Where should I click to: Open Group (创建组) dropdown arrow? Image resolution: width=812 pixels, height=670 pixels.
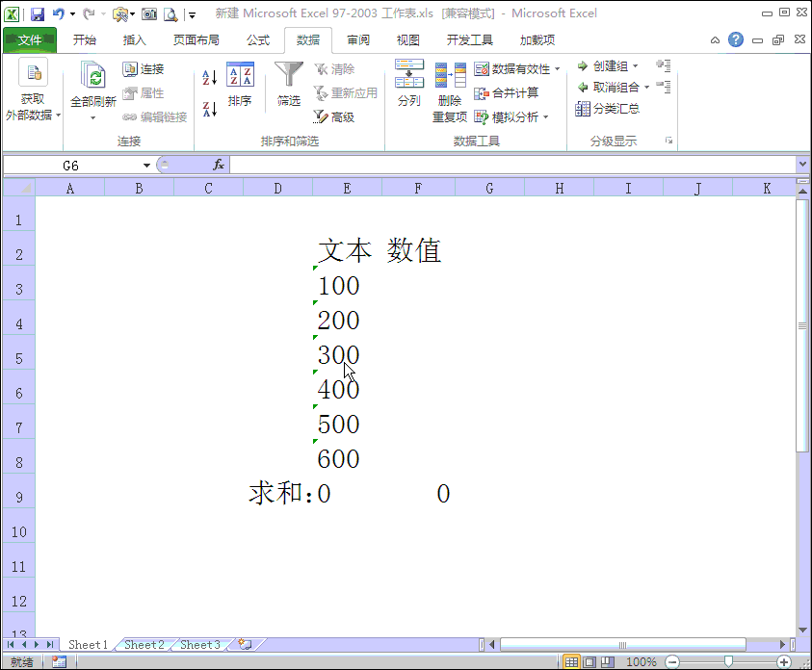tap(636, 66)
